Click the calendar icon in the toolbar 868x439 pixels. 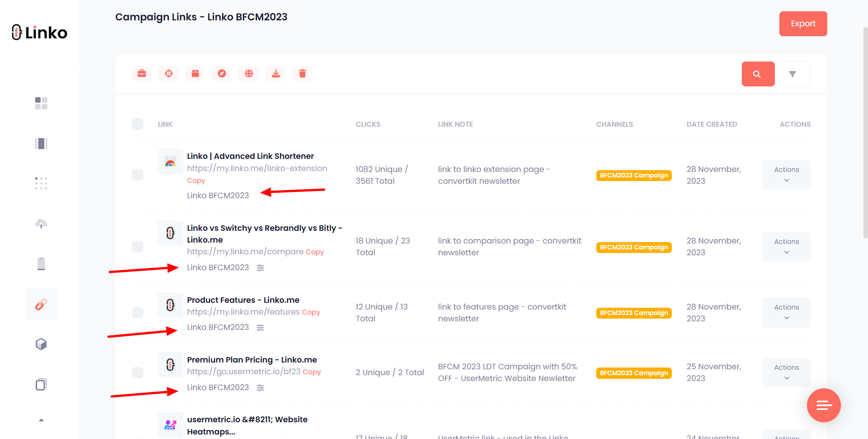(x=195, y=73)
